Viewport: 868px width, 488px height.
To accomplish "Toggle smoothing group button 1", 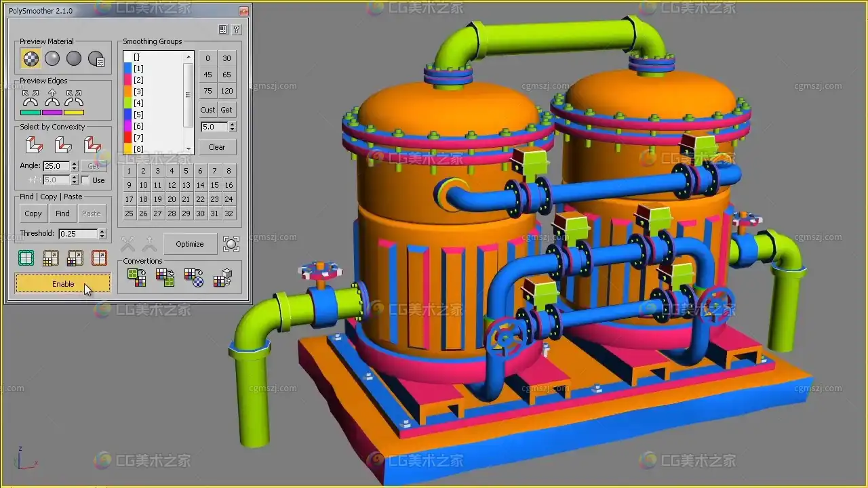I will [x=129, y=171].
